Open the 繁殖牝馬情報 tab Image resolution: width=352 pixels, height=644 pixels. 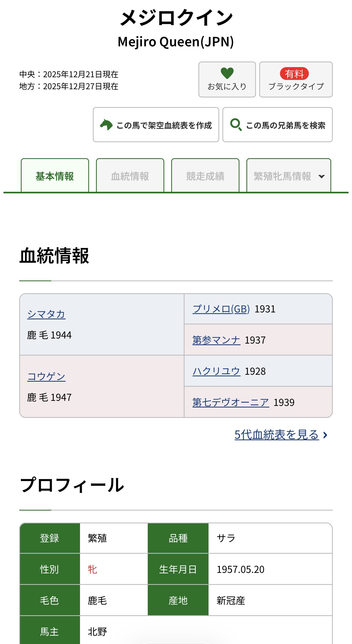point(282,176)
